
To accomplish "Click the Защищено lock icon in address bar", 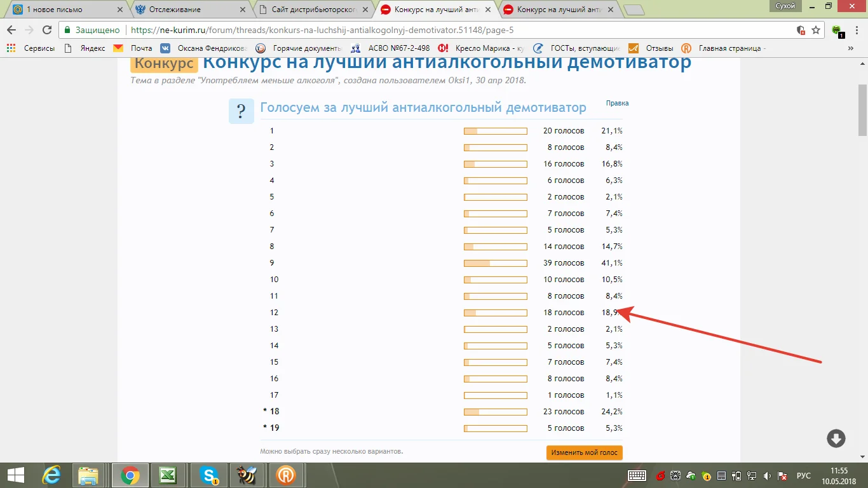I will [67, 29].
